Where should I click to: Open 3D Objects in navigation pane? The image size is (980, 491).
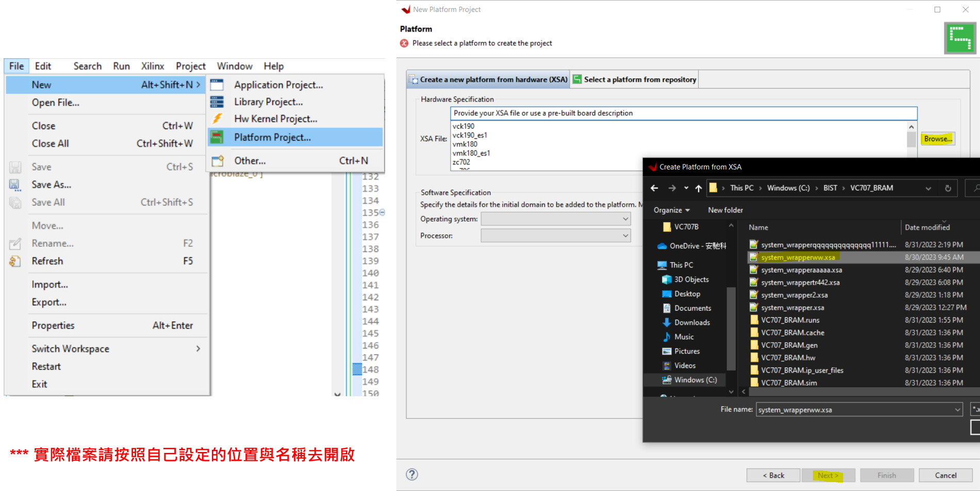coord(685,279)
